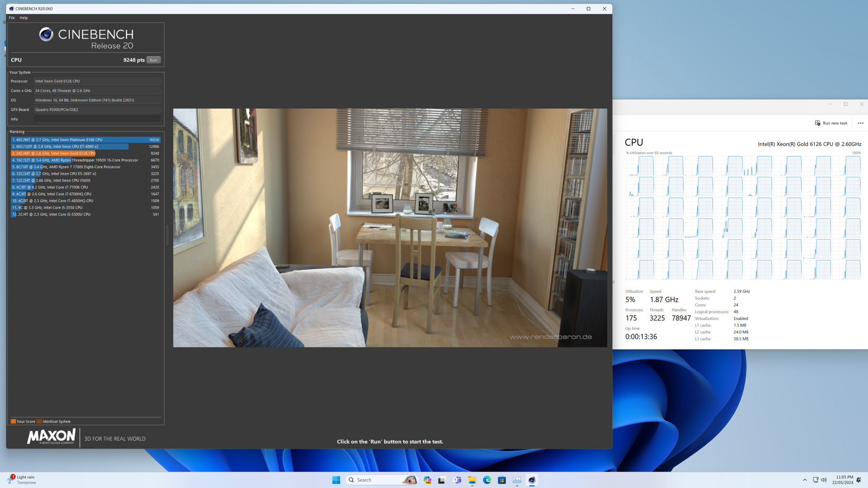
Task: Click the Up time value in Task Manager
Action: tap(641, 337)
